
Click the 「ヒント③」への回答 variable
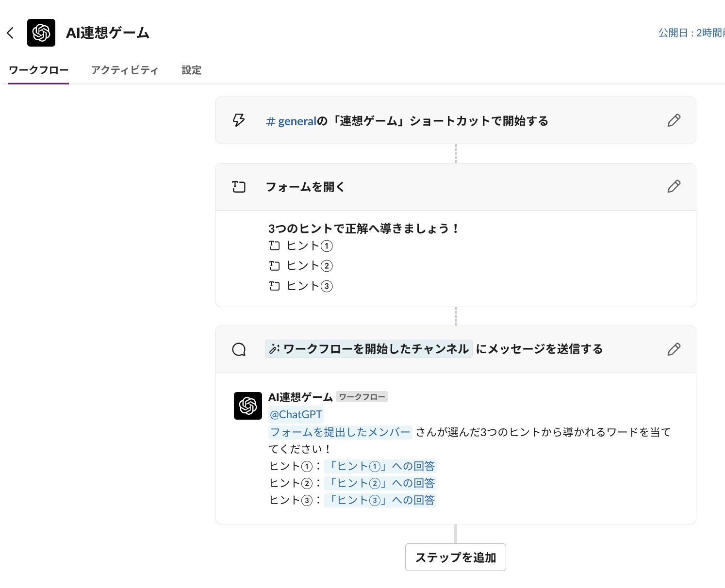click(x=380, y=500)
